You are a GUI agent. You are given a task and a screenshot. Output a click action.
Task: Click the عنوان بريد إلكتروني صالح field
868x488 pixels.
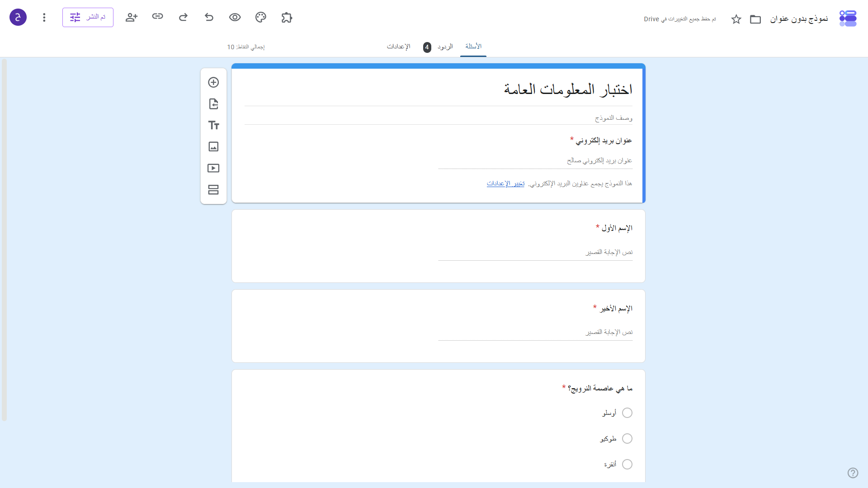click(x=535, y=161)
